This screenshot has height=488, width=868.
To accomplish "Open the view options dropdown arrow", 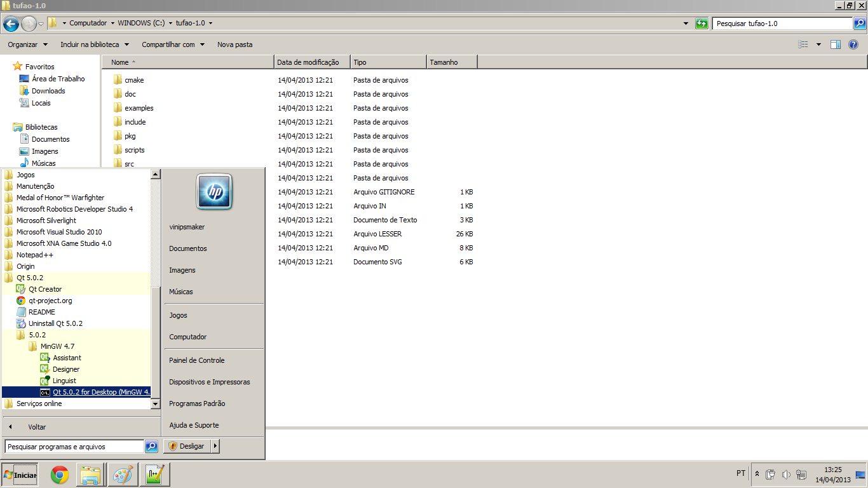I will click(818, 44).
